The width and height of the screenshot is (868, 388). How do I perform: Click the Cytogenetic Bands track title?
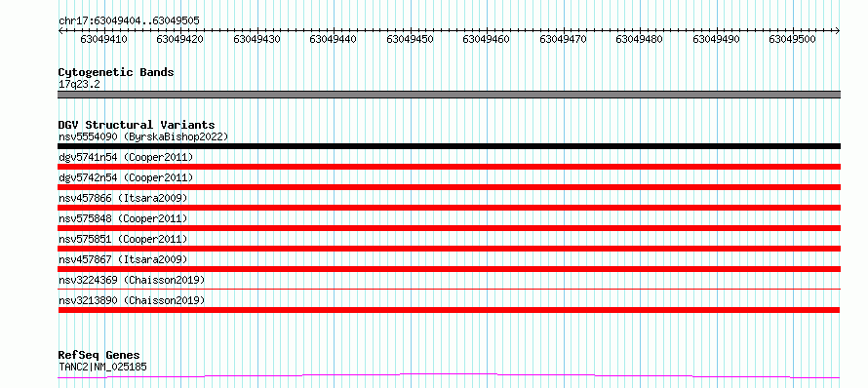[x=116, y=72]
